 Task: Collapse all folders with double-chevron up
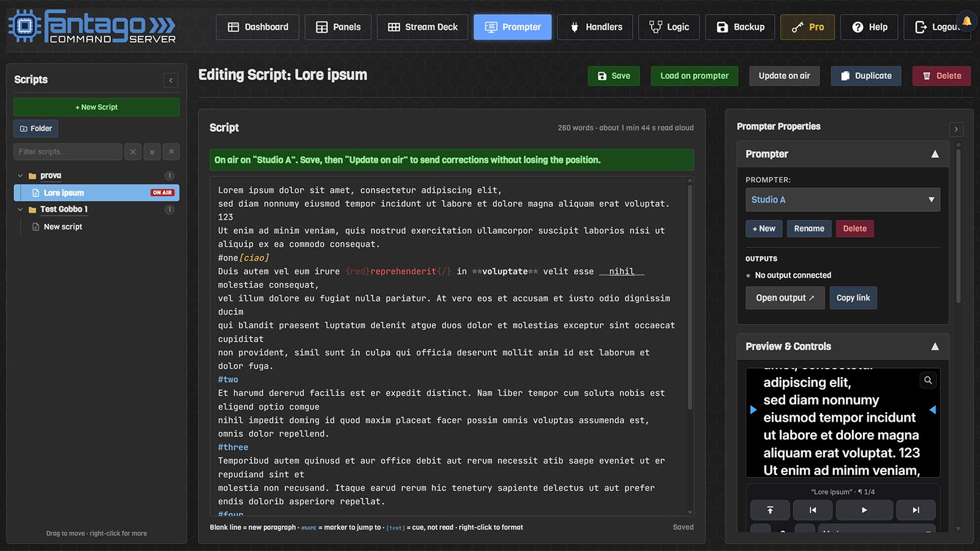point(171,152)
